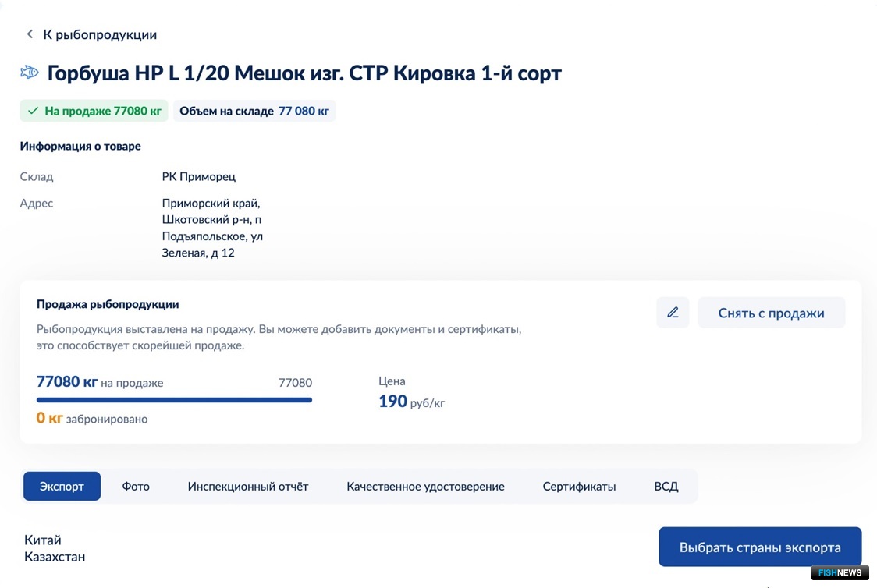Open Качественное удостоверение tab

(x=426, y=487)
